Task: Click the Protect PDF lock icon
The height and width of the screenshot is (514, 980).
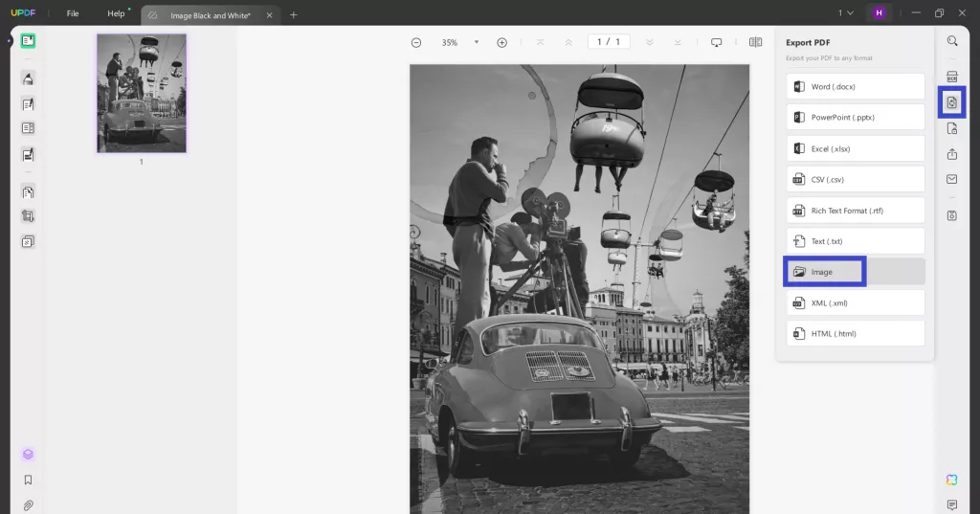Action: [x=951, y=128]
